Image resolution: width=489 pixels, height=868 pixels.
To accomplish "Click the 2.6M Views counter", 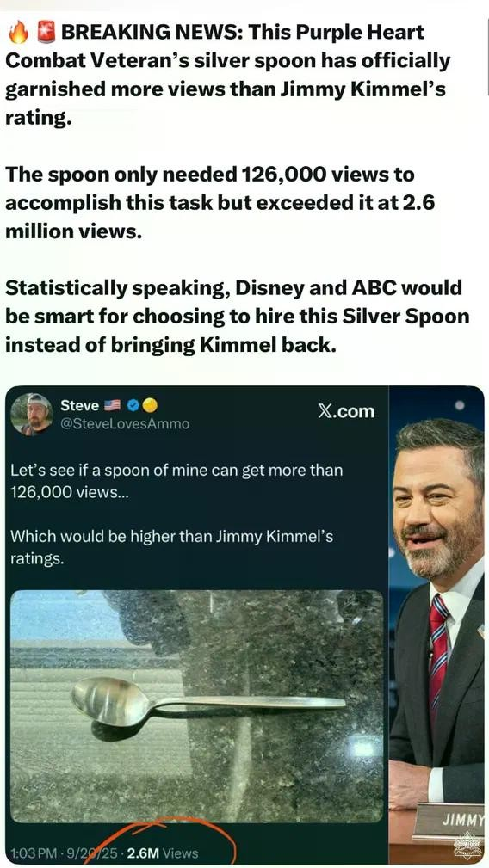I will coord(163,853).
